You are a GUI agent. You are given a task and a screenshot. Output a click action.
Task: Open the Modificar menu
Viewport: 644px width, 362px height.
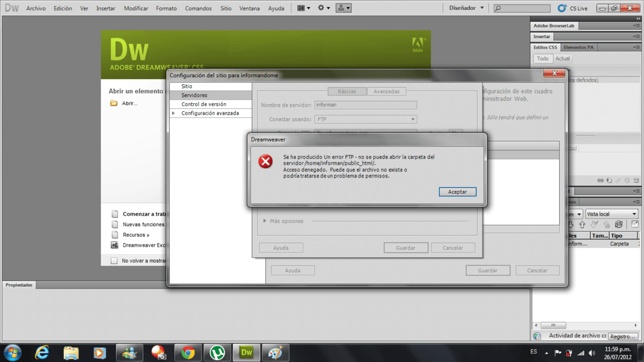tap(136, 8)
